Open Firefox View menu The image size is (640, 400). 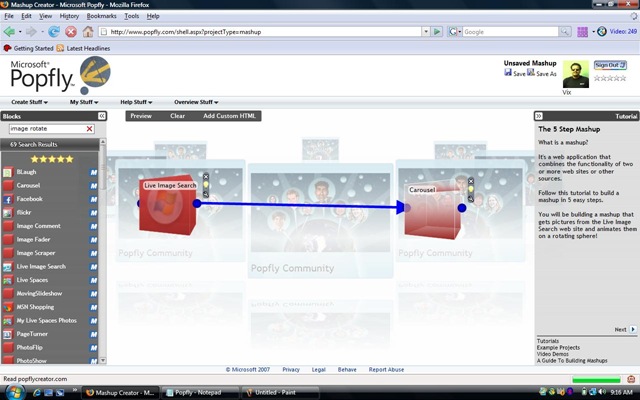[45, 16]
